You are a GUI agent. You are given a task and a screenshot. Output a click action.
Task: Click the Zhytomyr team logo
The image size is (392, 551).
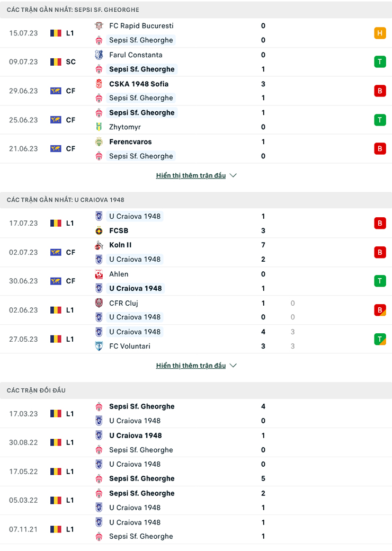pyautogui.click(x=99, y=127)
